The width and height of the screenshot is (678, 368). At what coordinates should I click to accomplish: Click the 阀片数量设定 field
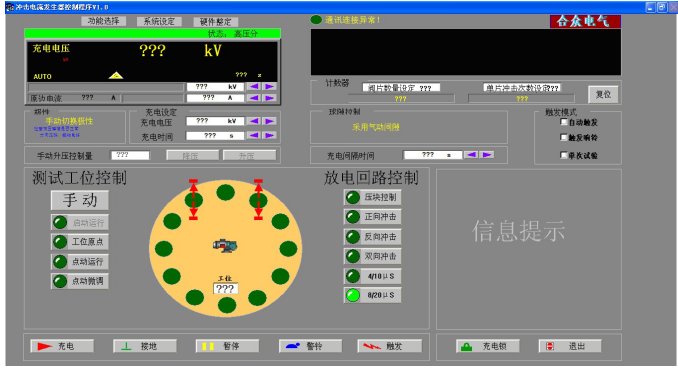pos(401,88)
